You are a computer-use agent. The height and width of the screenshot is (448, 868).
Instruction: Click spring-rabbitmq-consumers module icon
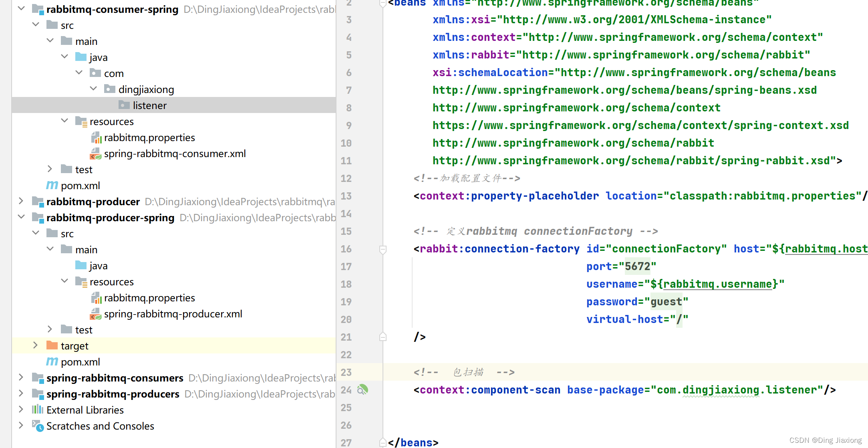38,378
